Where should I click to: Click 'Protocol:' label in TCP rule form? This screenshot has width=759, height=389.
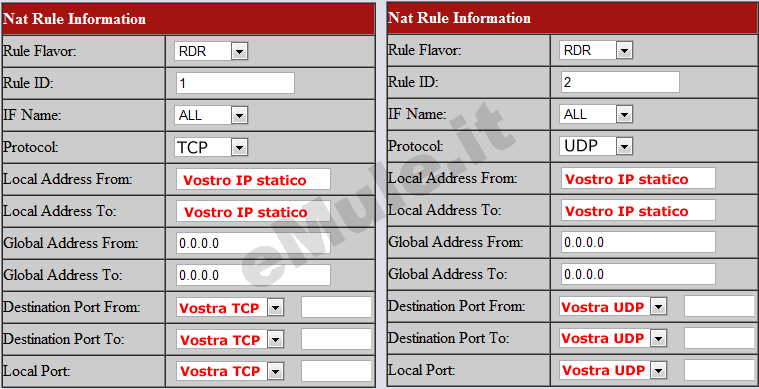[x=31, y=147]
